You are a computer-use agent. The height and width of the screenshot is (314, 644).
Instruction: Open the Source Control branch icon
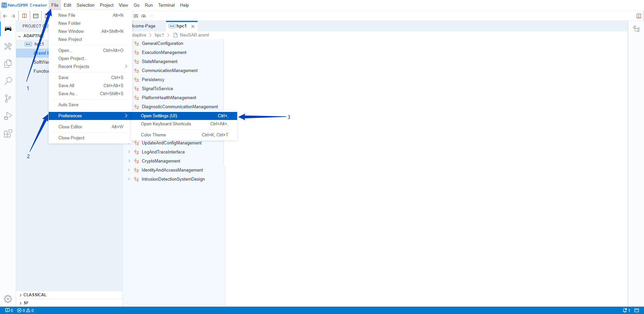pyautogui.click(x=8, y=98)
